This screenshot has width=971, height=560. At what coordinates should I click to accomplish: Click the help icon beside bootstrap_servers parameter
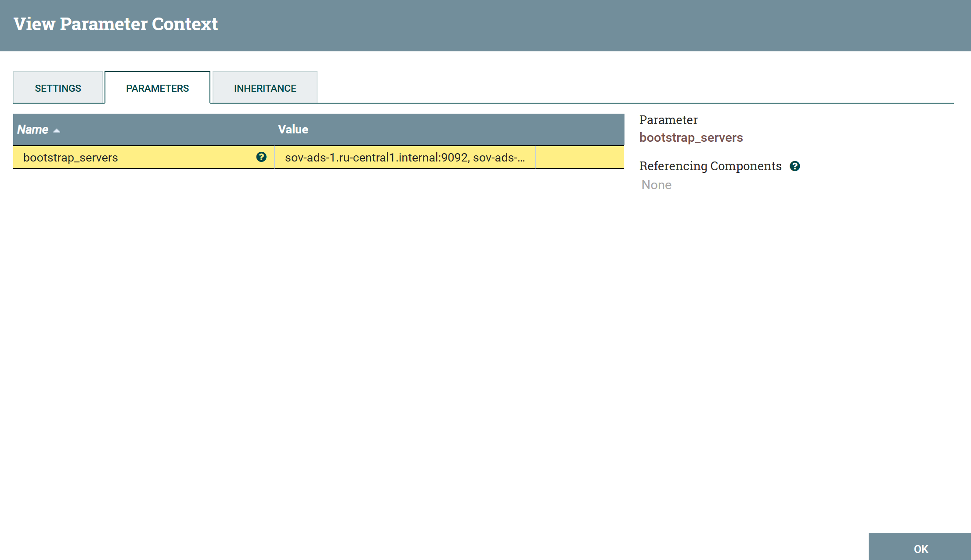tap(261, 157)
